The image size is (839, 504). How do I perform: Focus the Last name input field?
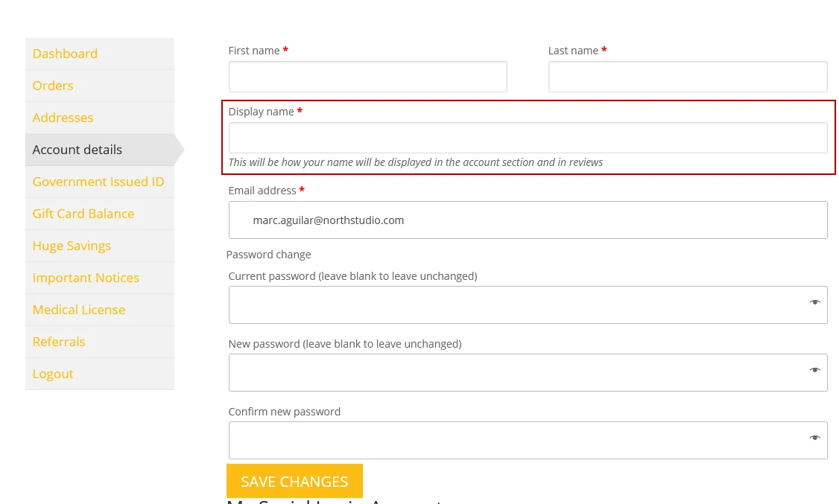[x=688, y=77]
